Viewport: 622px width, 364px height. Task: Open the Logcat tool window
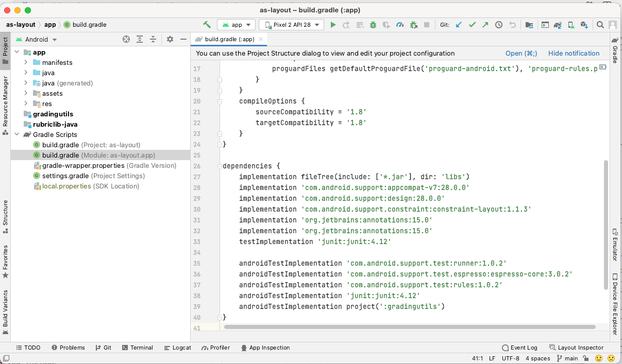click(177, 348)
